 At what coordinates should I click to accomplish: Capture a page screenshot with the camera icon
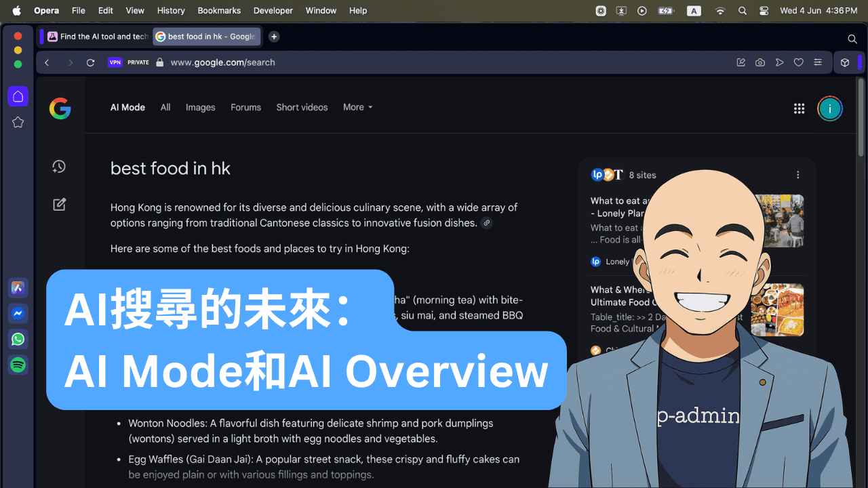pos(759,62)
